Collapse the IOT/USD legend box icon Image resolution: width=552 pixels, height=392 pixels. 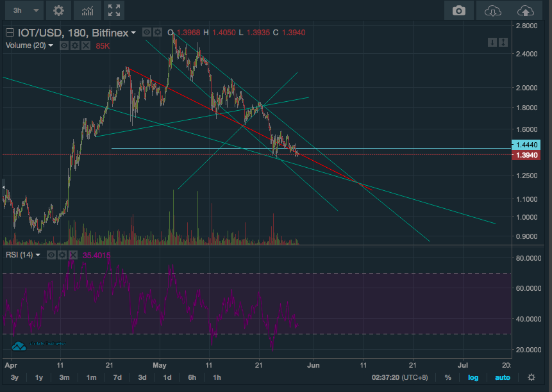coord(10,33)
